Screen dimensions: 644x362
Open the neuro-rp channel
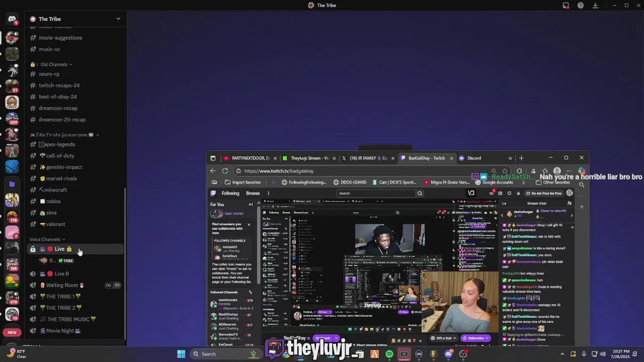pyautogui.click(x=75, y=74)
